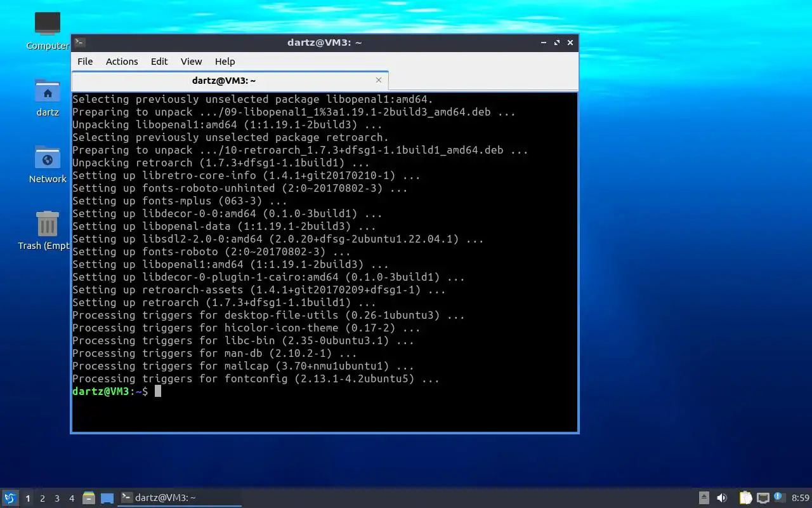The height and width of the screenshot is (508, 812).
Task: Open the Lubuntu start menu bird icon
Action: [x=10, y=498]
